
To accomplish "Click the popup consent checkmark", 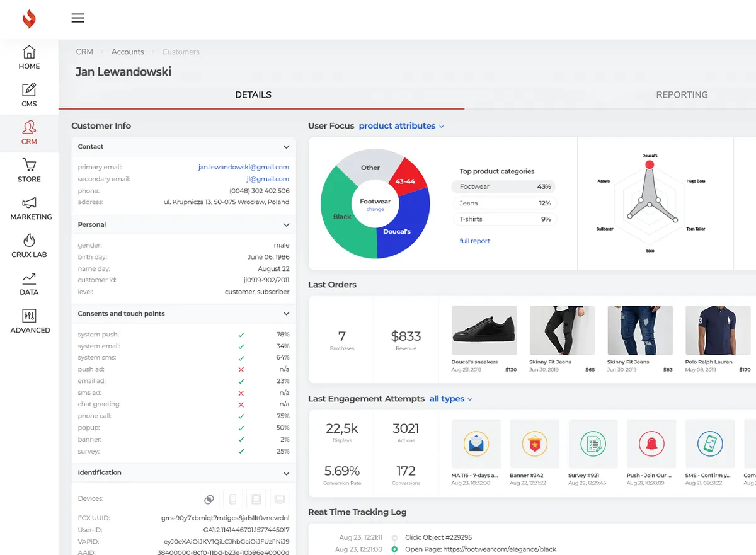I will pos(241,428).
